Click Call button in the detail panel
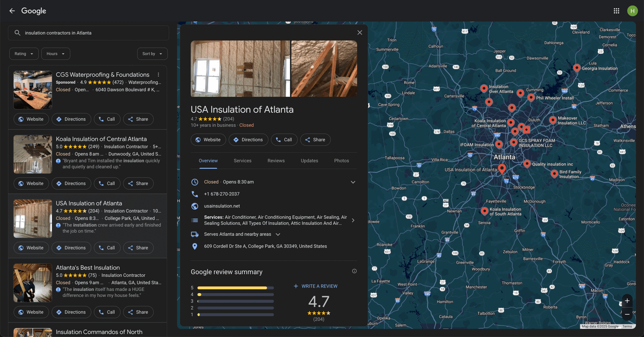644x337 pixels. coord(284,140)
